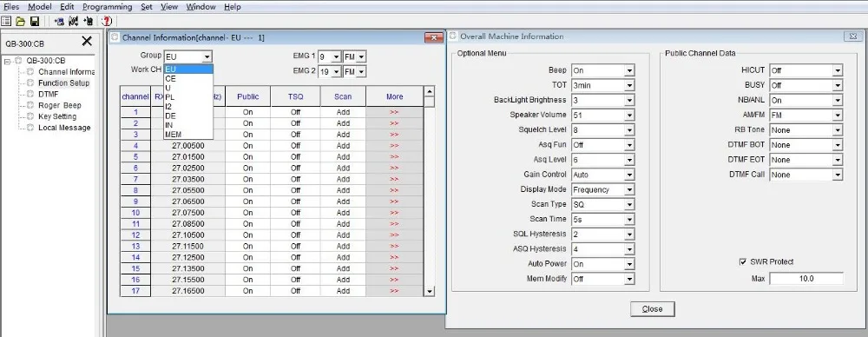The height and width of the screenshot is (337, 868).
Task: Click the channel table scroll down arrow
Action: click(429, 292)
